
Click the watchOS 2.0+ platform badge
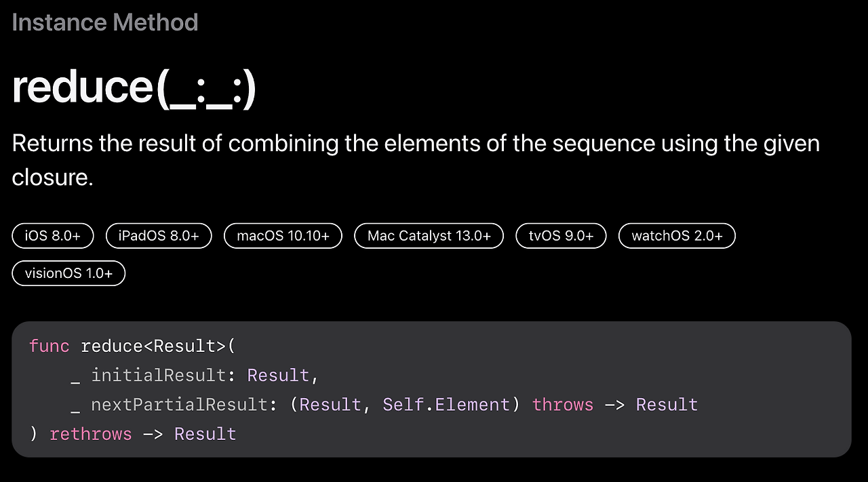coord(677,236)
